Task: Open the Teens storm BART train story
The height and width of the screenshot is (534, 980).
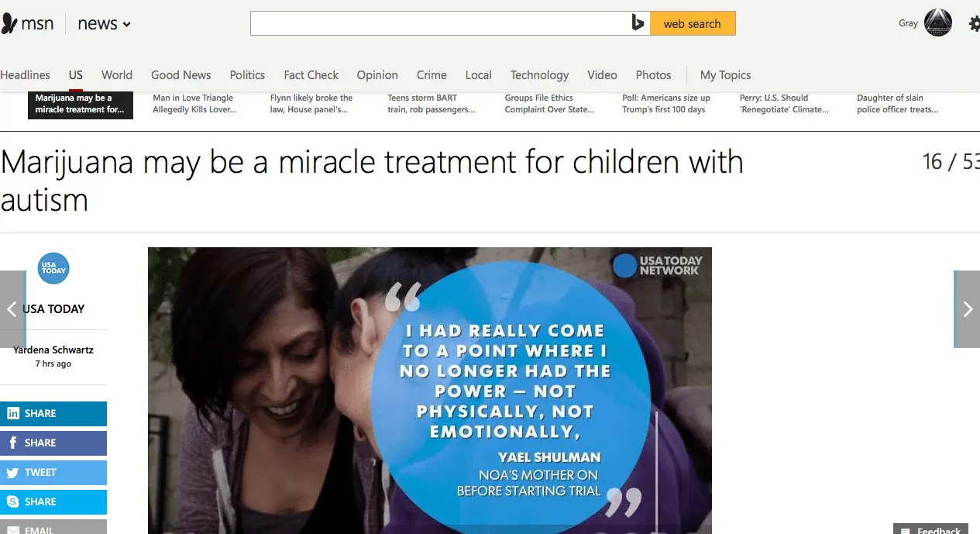Action: pyautogui.click(x=432, y=104)
